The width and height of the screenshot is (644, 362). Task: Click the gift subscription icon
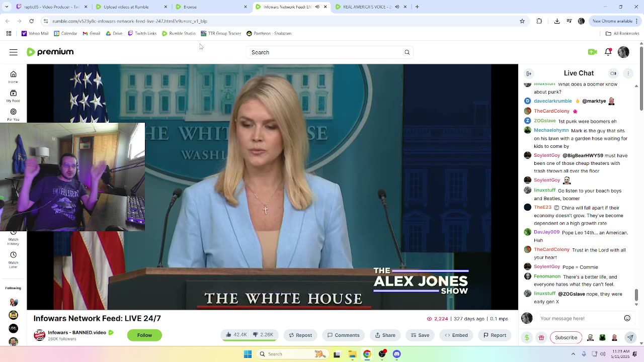click(x=541, y=337)
